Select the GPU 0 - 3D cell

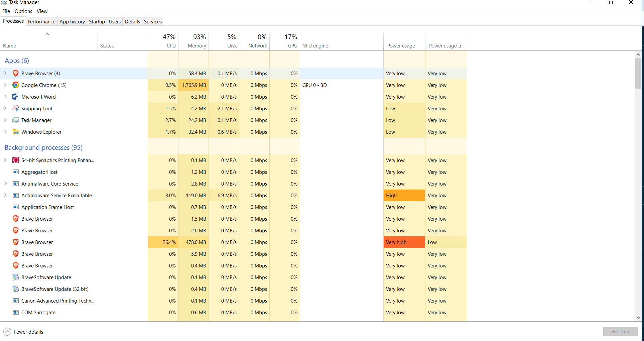[342, 85]
